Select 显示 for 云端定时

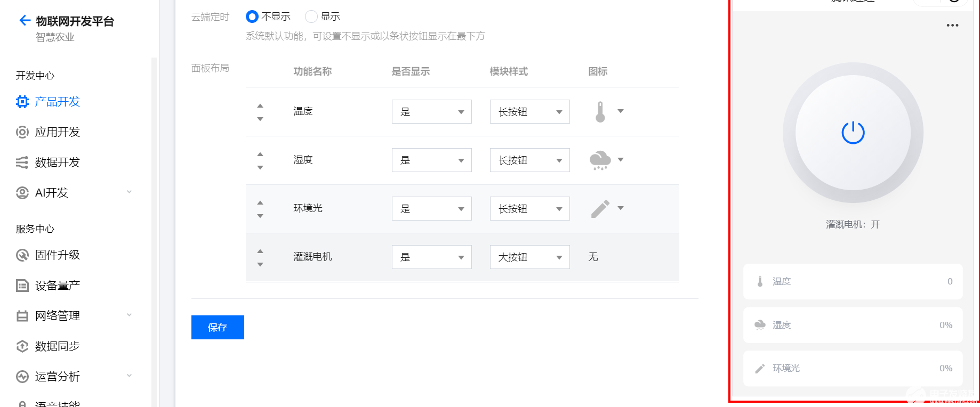(x=311, y=17)
